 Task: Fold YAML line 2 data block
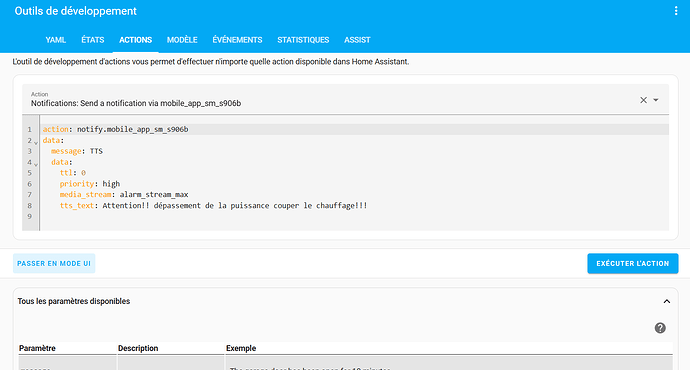(36, 142)
